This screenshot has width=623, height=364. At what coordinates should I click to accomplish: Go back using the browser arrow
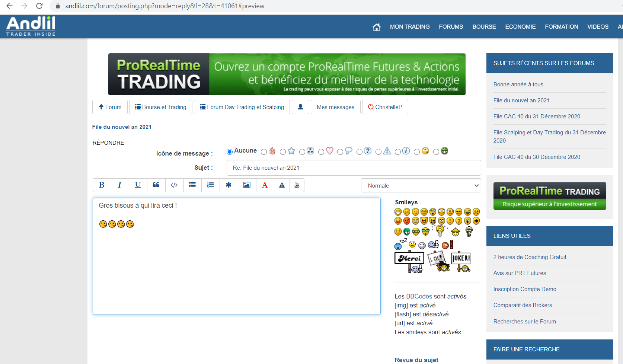pyautogui.click(x=10, y=6)
